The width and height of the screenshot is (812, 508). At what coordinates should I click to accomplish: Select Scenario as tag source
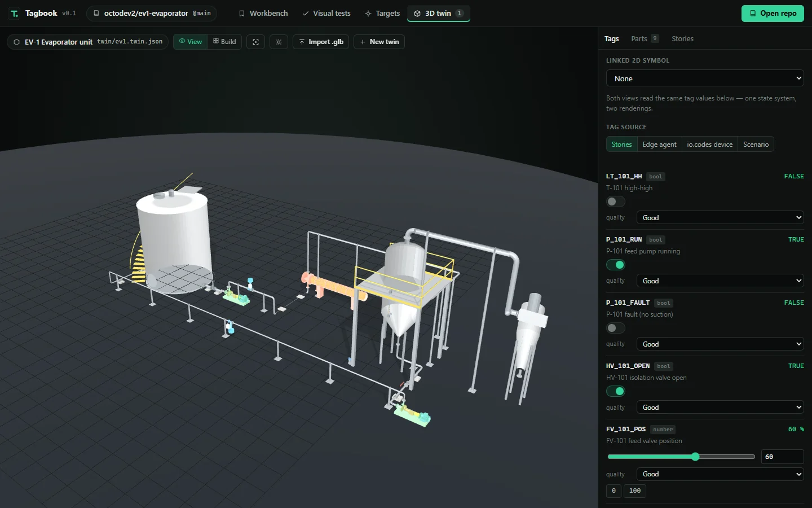pyautogui.click(x=756, y=144)
